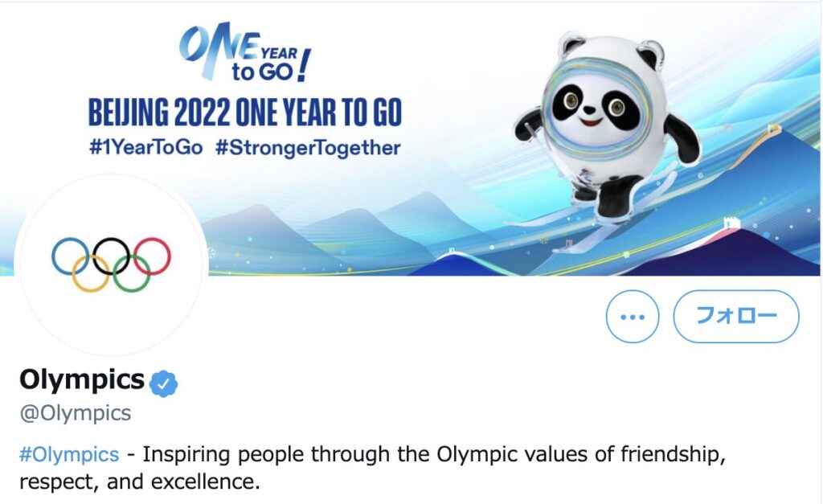This screenshot has height=504, width=823.
Task: Click the white Great Wall tower illustration
Action: click(x=731, y=224)
